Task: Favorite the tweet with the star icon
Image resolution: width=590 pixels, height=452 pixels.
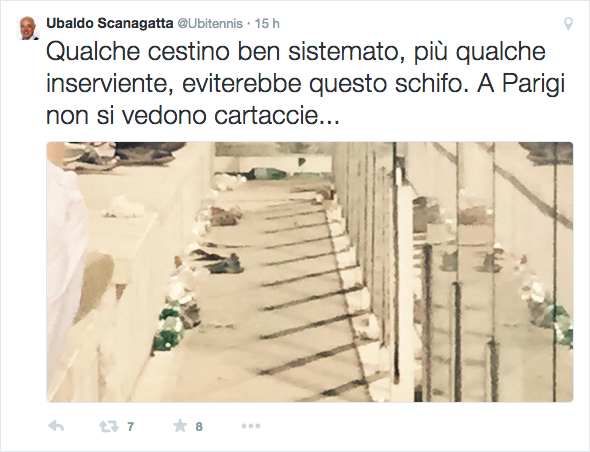Action: click(x=180, y=426)
